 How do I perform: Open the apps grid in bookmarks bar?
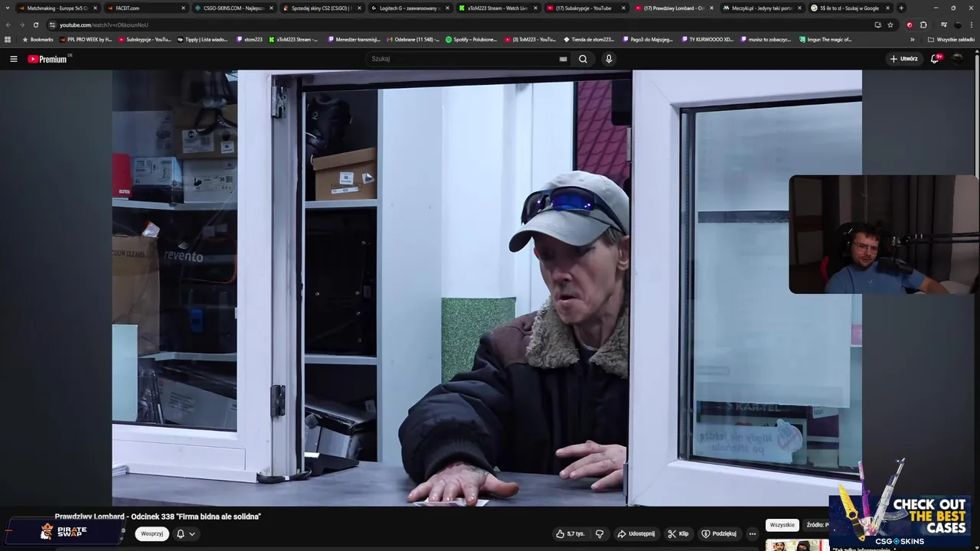tap(8, 39)
